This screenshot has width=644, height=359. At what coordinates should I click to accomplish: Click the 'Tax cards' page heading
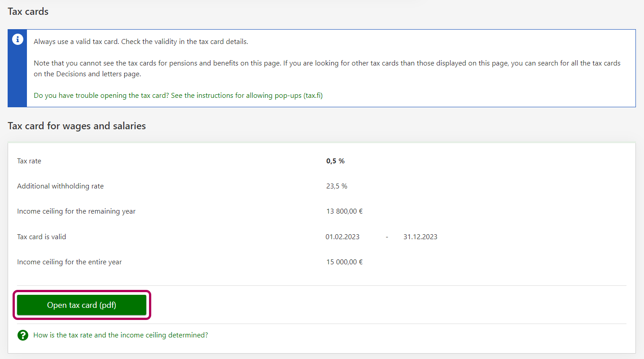tap(28, 12)
